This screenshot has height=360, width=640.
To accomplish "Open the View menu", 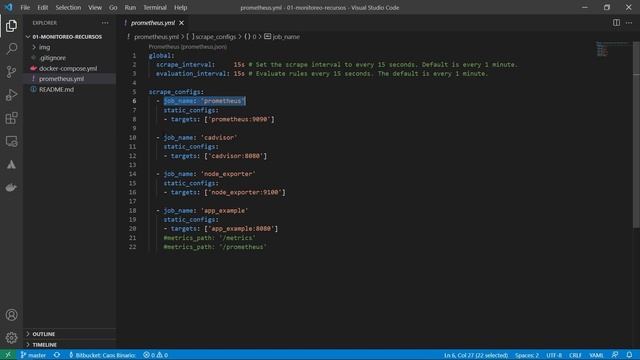I will click(95, 7).
